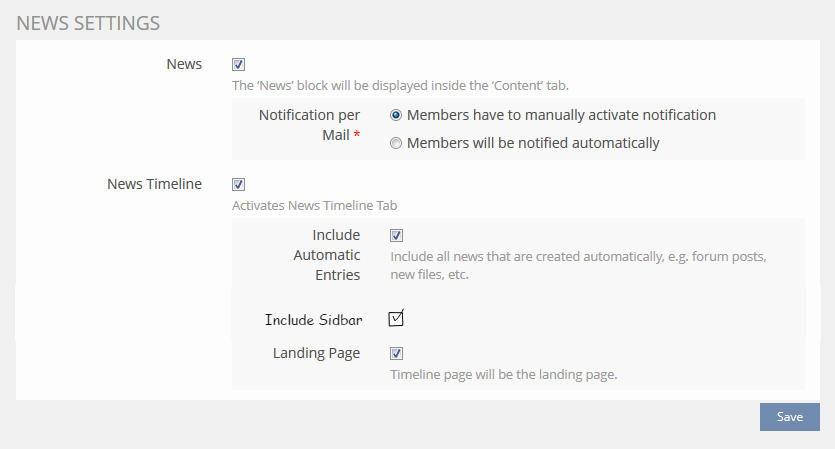Select manual notification activation radio button
The image size is (835, 449).
pyautogui.click(x=397, y=115)
